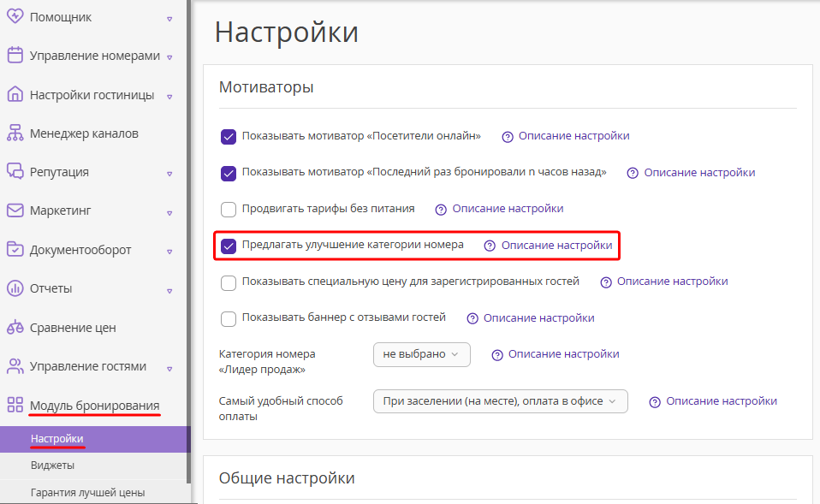Click the «Категория номера «Лидер продаж»» label
The height and width of the screenshot is (504, 820).
click(x=267, y=361)
